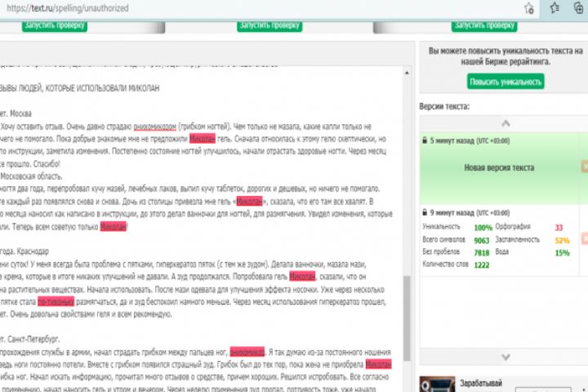Click the highlighted word 'по-тихоньку'

pos(56,301)
